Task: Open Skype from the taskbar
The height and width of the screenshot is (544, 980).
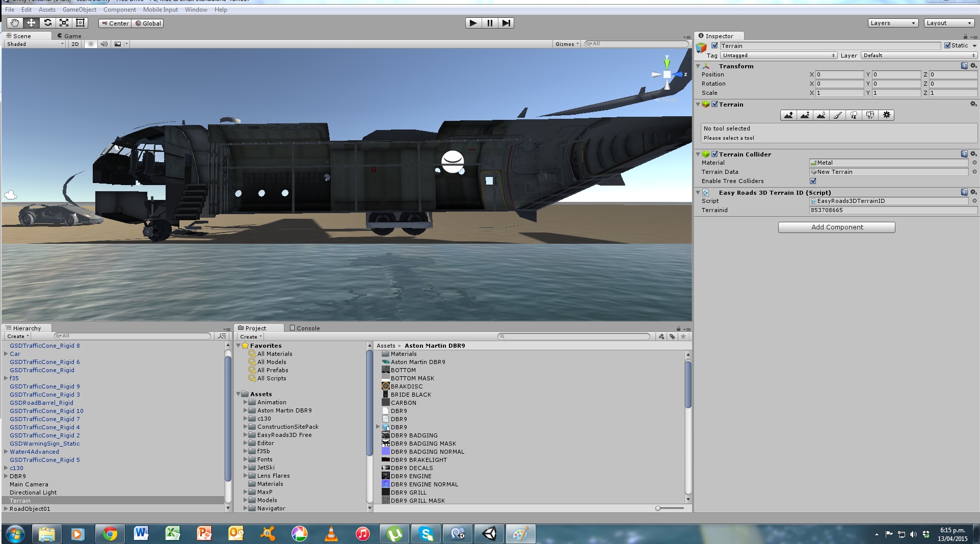Action: pyautogui.click(x=426, y=534)
